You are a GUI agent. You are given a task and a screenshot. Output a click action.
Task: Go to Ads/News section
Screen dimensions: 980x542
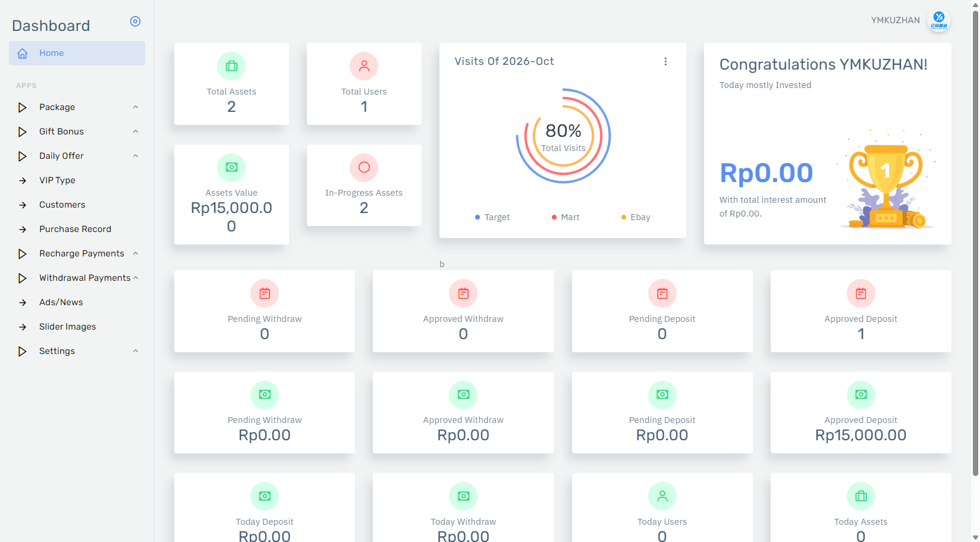tap(77, 302)
